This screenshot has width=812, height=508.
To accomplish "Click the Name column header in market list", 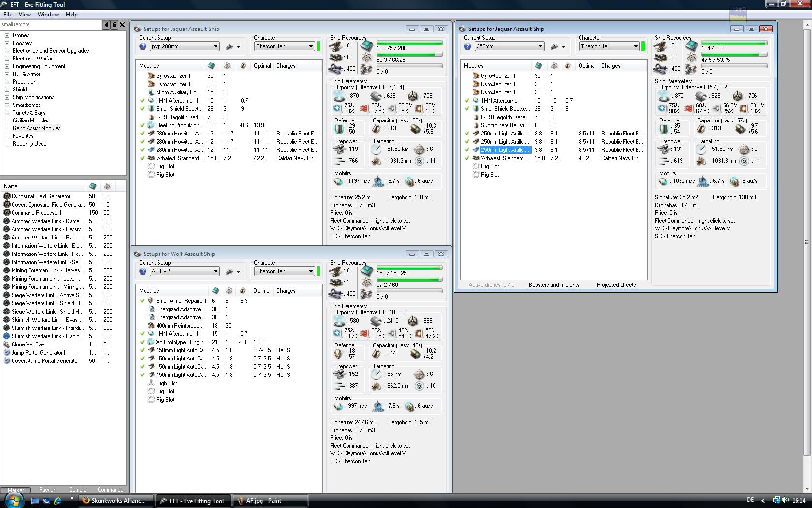I will [x=43, y=186].
